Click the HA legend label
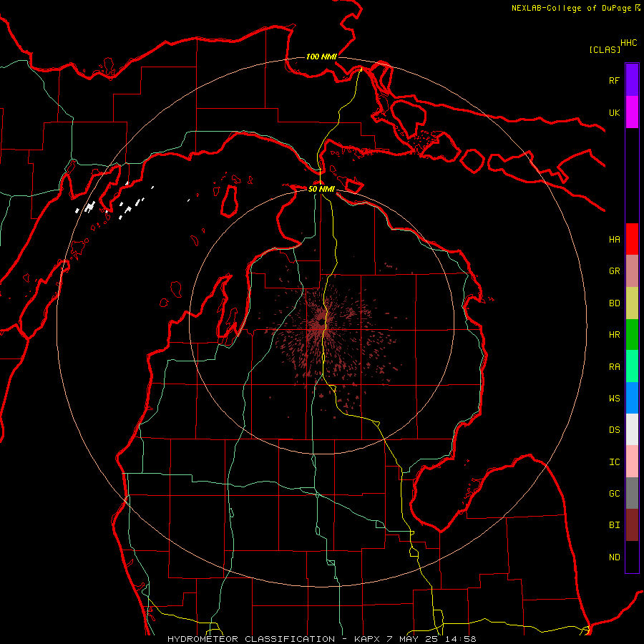Screen dimensions: 644x644 [614, 239]
